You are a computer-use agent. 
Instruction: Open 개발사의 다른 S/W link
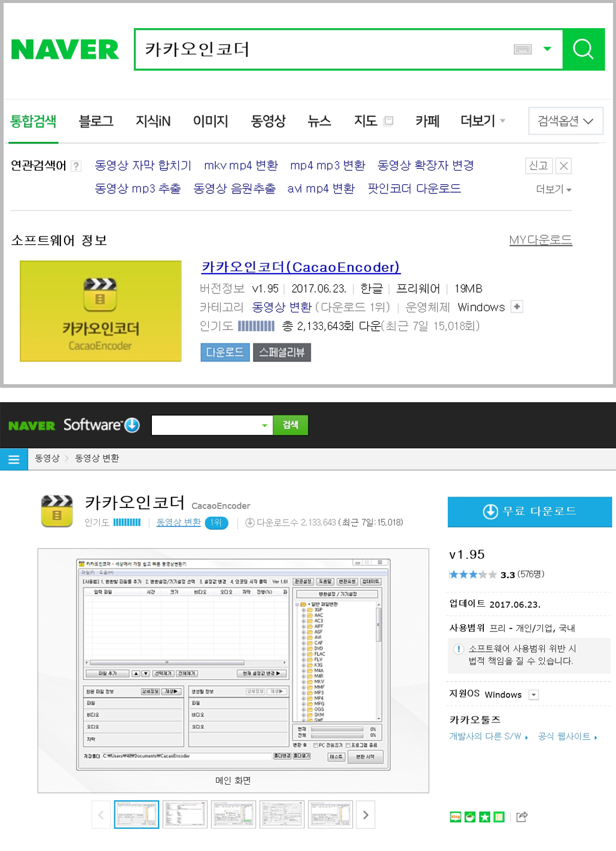[x=489, y=737]
